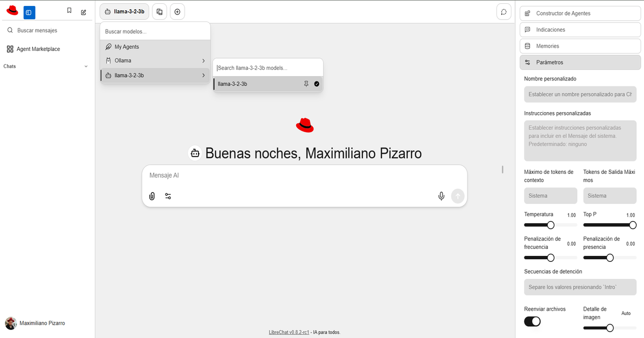Close sidebar using the blue panel icon
Viewport: 644px width, 338px height.
[29, 12]
